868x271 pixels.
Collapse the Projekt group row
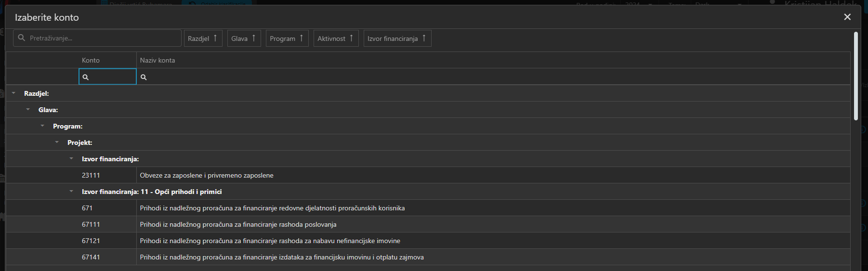point(57,142)
